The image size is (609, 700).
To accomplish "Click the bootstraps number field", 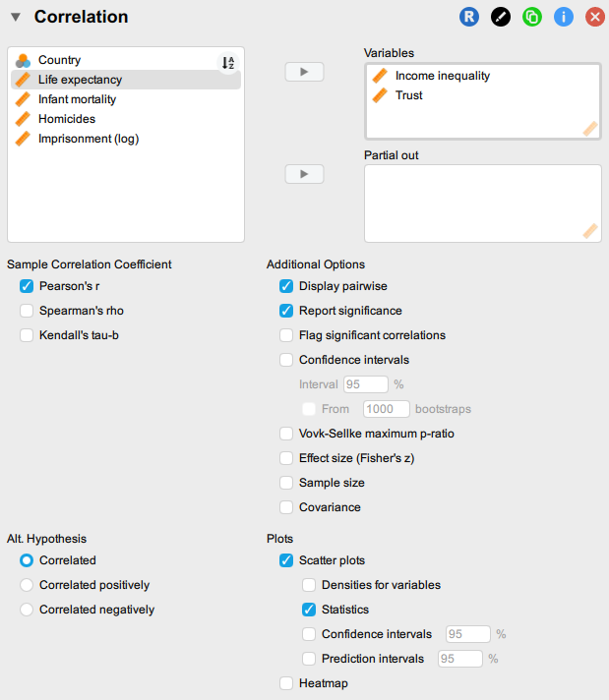I will pos(386,409).
